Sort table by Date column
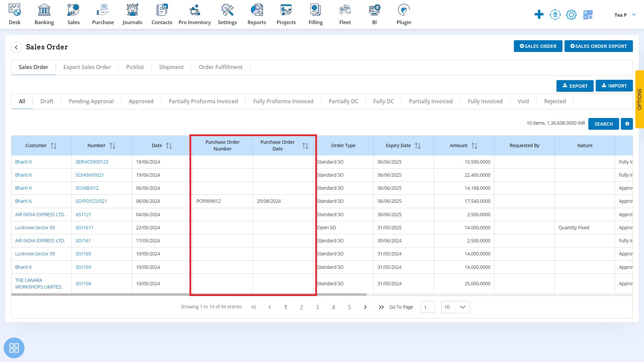 169,146
